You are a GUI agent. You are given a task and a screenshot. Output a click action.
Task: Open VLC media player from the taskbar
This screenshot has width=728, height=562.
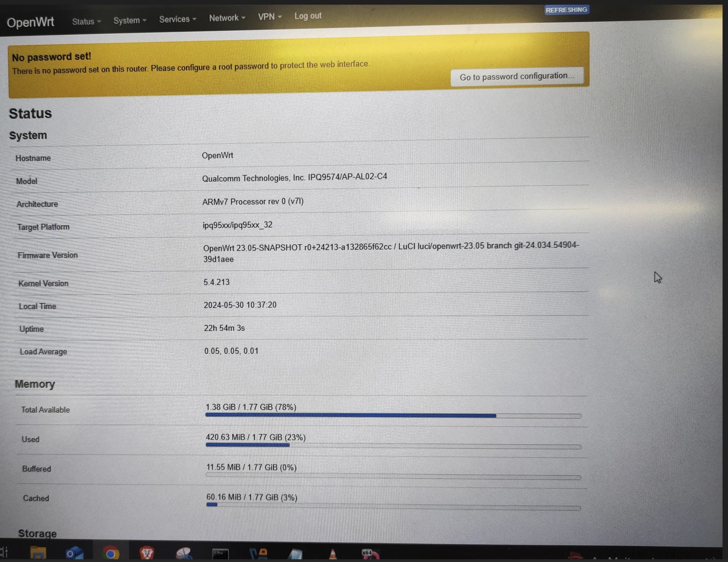point(332,554)
